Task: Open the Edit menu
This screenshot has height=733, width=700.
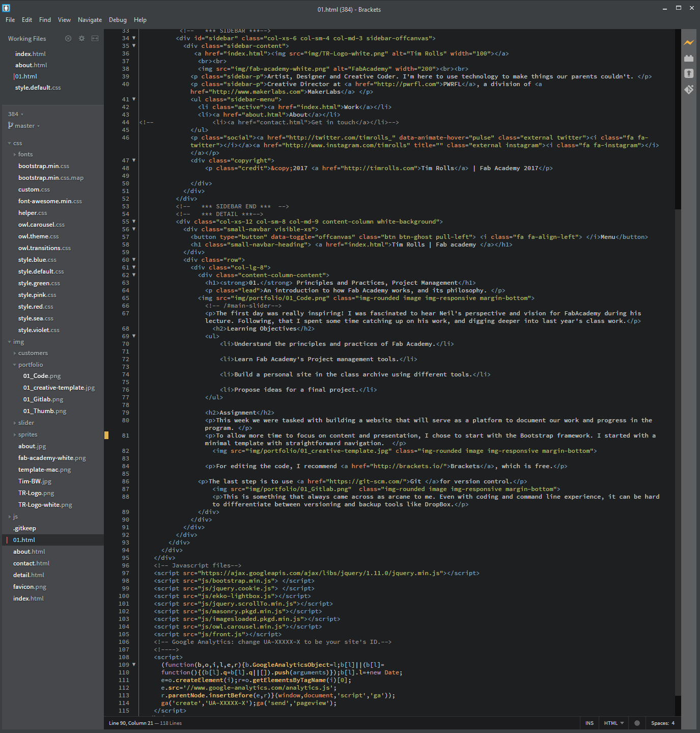Action: [27, 20]
